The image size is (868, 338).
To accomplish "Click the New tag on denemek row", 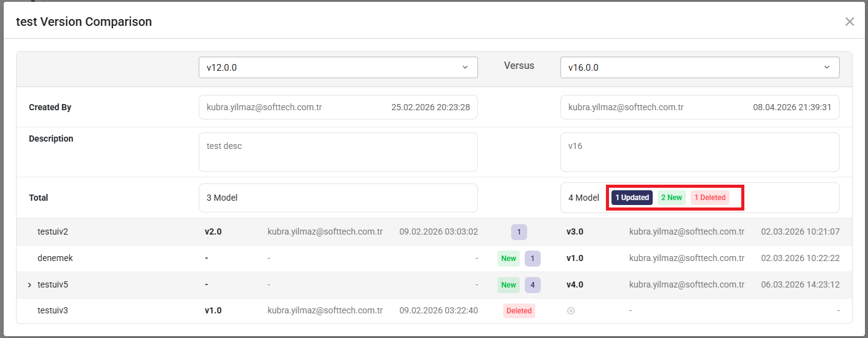I will [508, 259].
